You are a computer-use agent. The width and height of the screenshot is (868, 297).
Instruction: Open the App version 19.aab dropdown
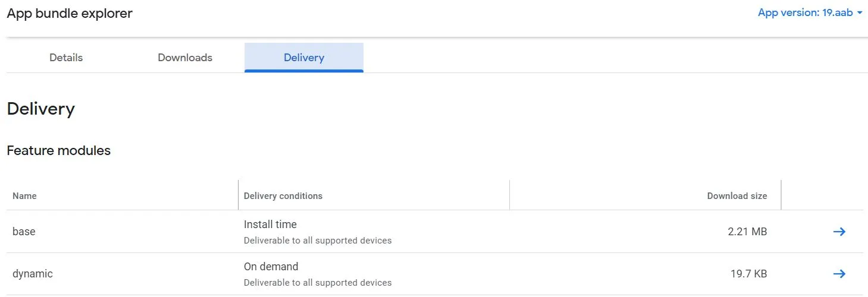[810, 12]
